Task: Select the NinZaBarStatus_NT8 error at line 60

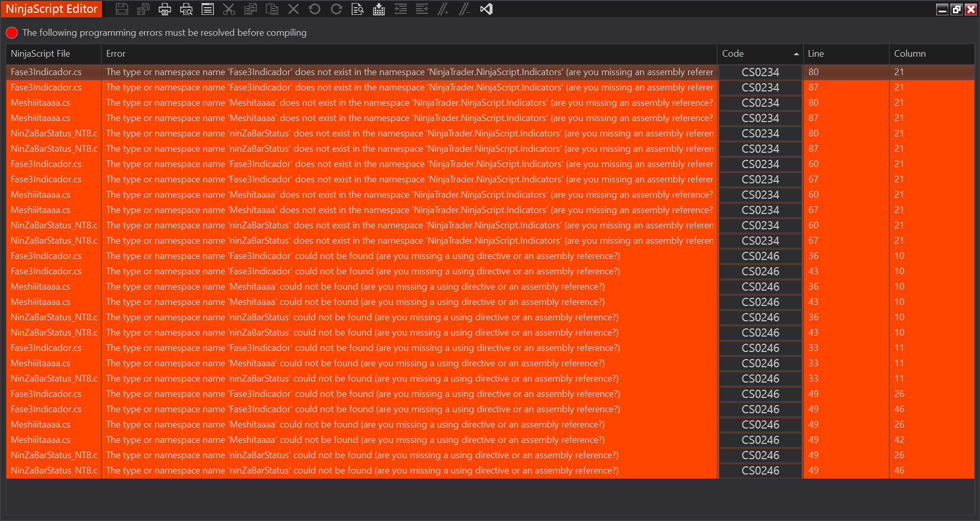Action: tap(490, 225)
